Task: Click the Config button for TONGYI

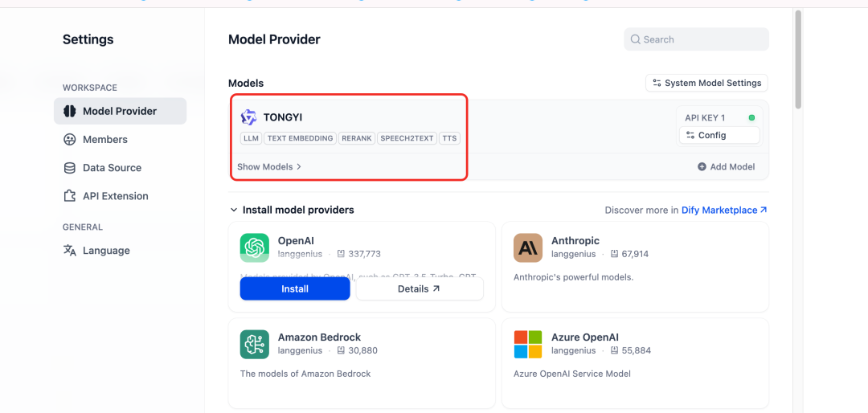Action: coord(719,135)
